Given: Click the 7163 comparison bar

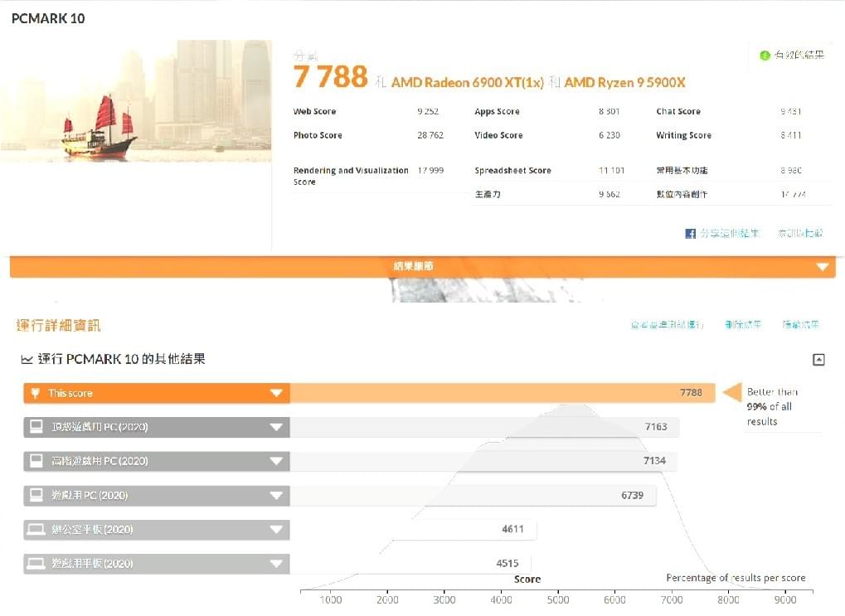Looking at the screenshot, I should [484, 427].
